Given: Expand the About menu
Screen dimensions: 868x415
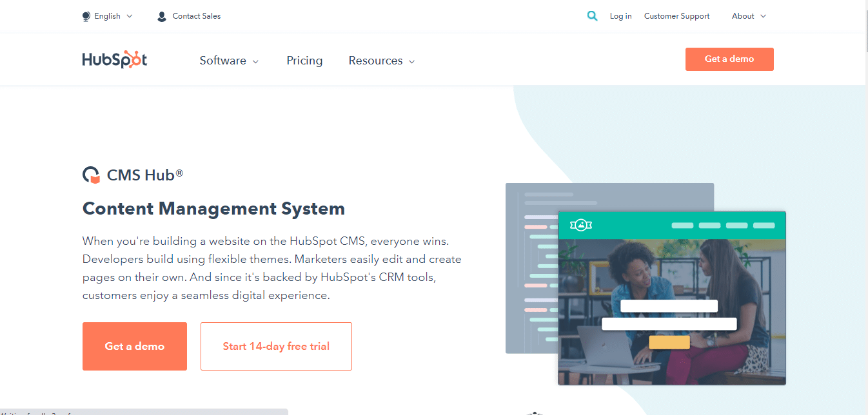Looking at the screenshot, I should pyautogui.click(x=749, y=16).
